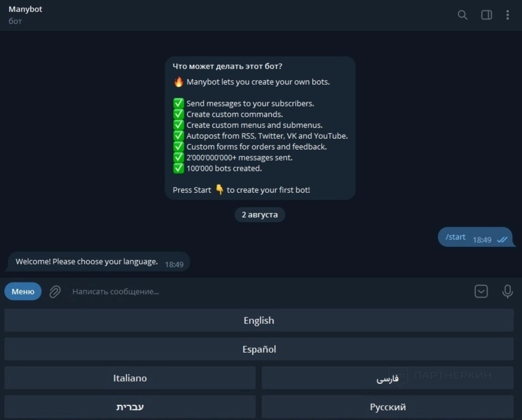
Task: Open the three-dot more options menu
Action: pyautogui.click(x=508, y=15)
